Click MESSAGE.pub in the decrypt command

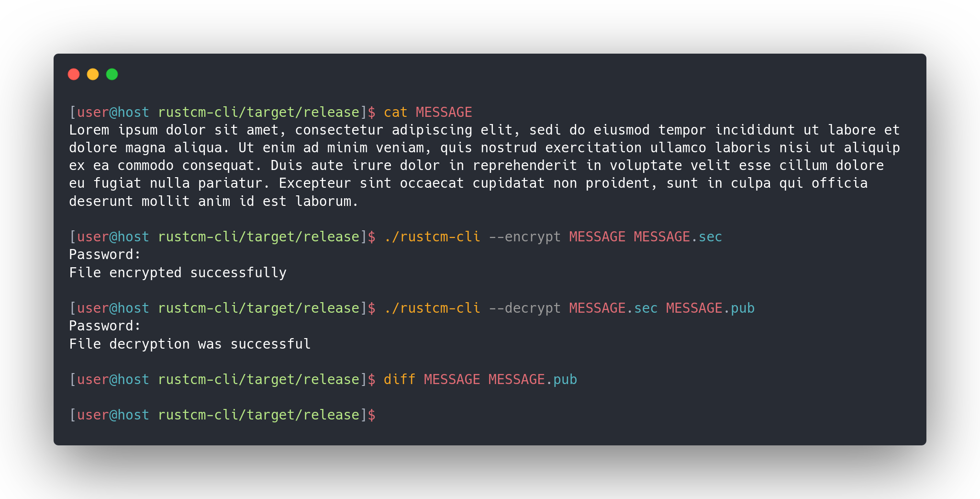(710, 308)
